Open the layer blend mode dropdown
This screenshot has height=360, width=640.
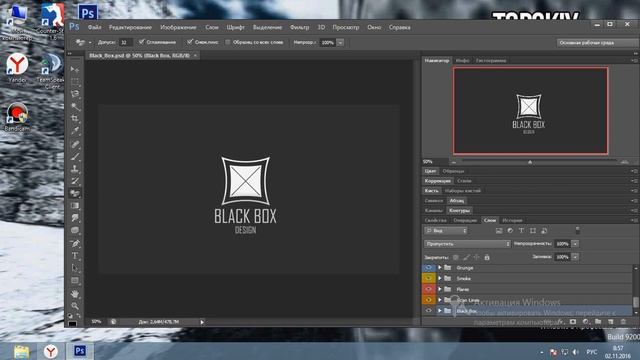467,244
